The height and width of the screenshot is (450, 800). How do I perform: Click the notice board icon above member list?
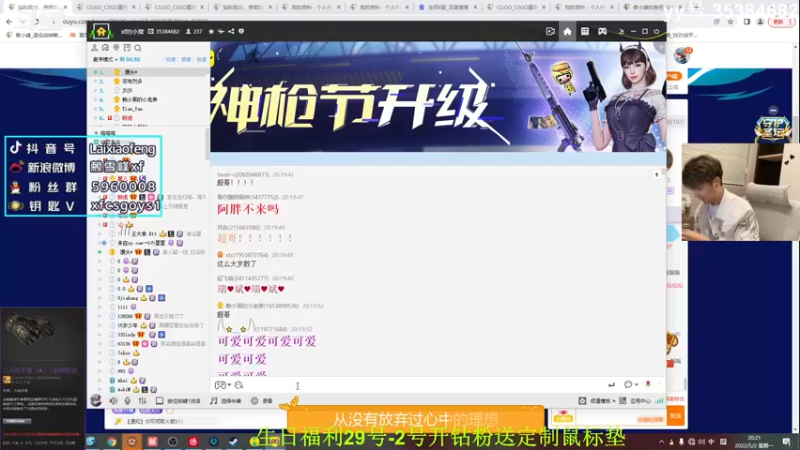tap(127, 47)
